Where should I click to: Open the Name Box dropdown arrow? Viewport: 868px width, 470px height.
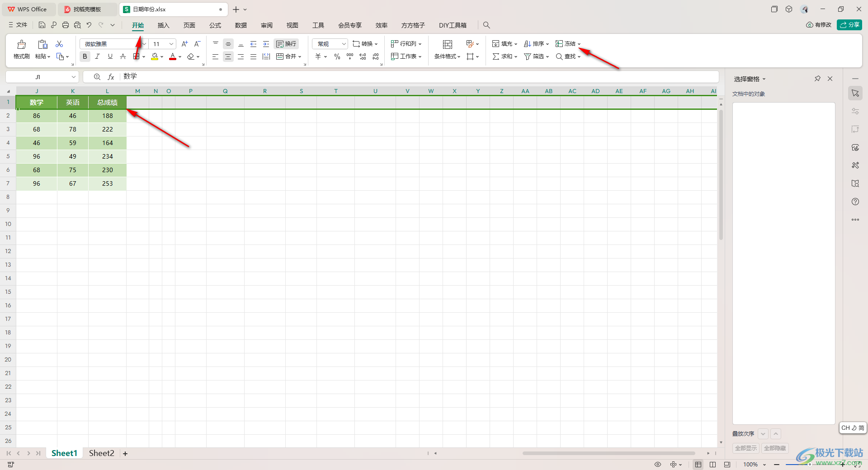click(74, 77)
